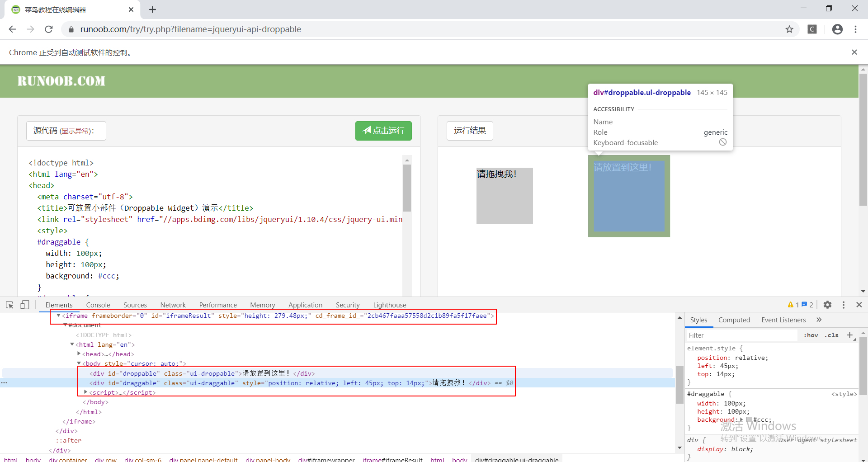Open DevTools settings gear

click(827, 305)
